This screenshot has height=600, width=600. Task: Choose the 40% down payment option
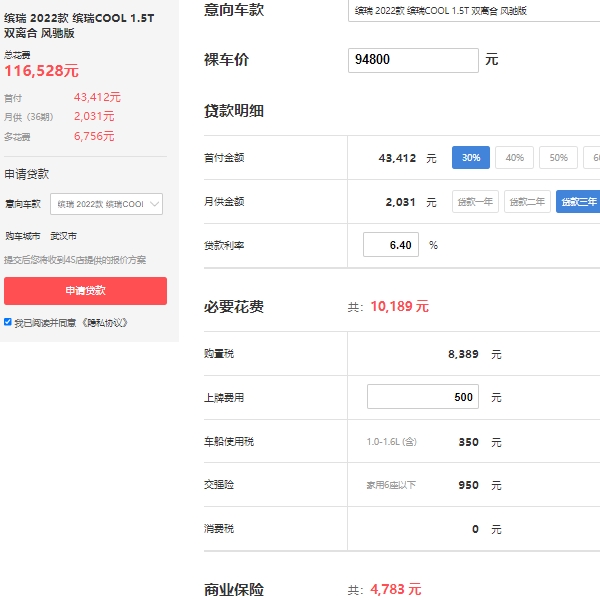(514, 158)
